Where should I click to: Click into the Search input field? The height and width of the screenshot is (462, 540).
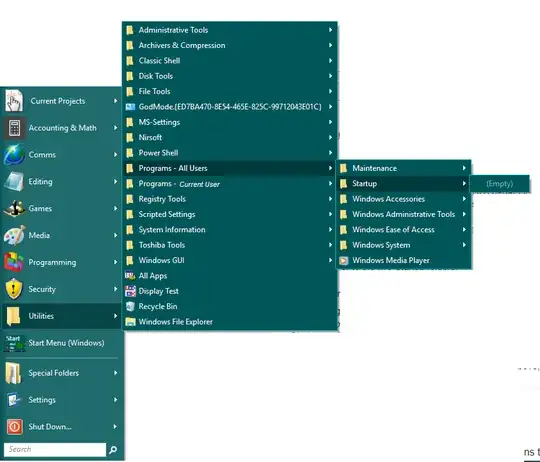point(55,450)
